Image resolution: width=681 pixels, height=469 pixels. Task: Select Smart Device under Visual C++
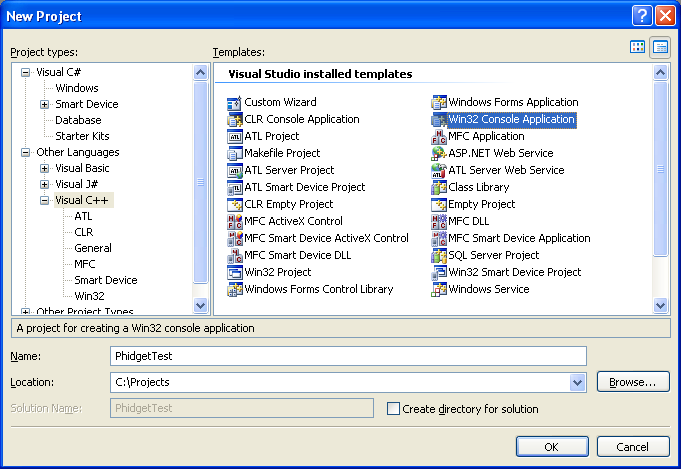coord(106,281)
